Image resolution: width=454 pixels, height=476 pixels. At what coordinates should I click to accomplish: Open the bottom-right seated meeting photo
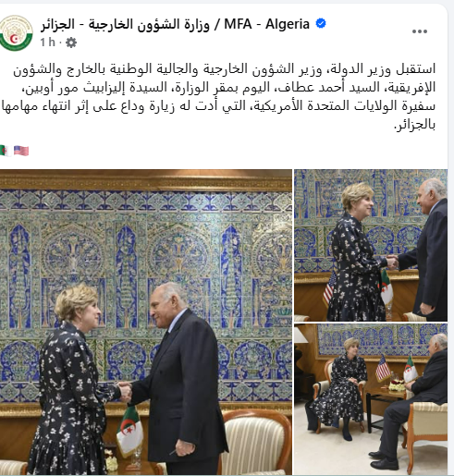(371, 399)
